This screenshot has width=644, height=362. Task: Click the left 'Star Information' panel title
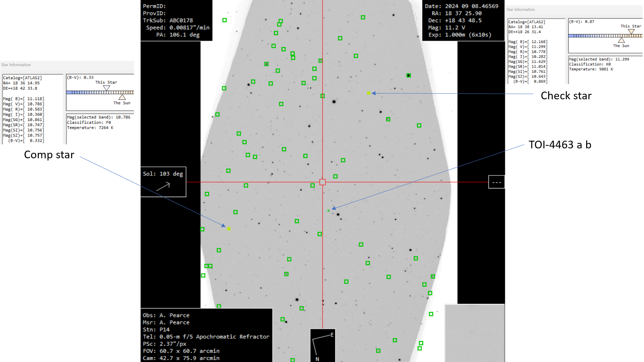tap(16, 65)
